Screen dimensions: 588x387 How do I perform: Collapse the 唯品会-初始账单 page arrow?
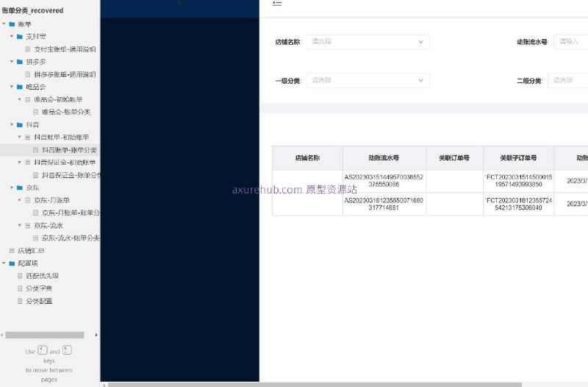(x=20, y=99)
